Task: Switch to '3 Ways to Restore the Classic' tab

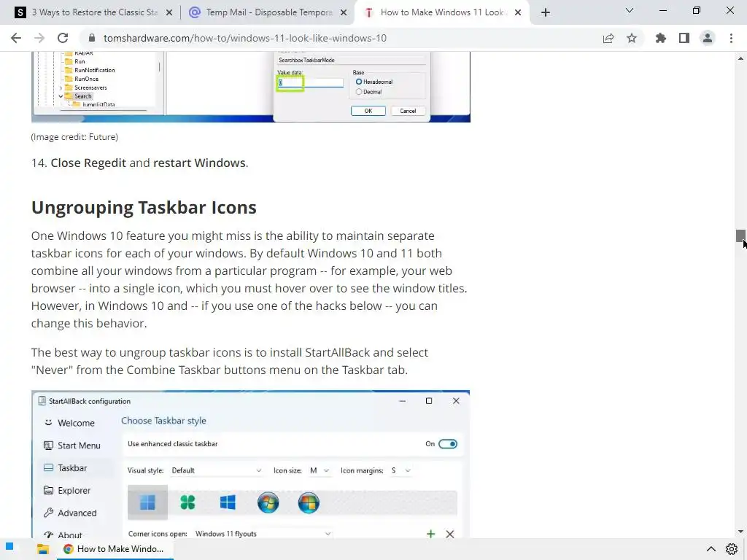Action: coord(94,12)
